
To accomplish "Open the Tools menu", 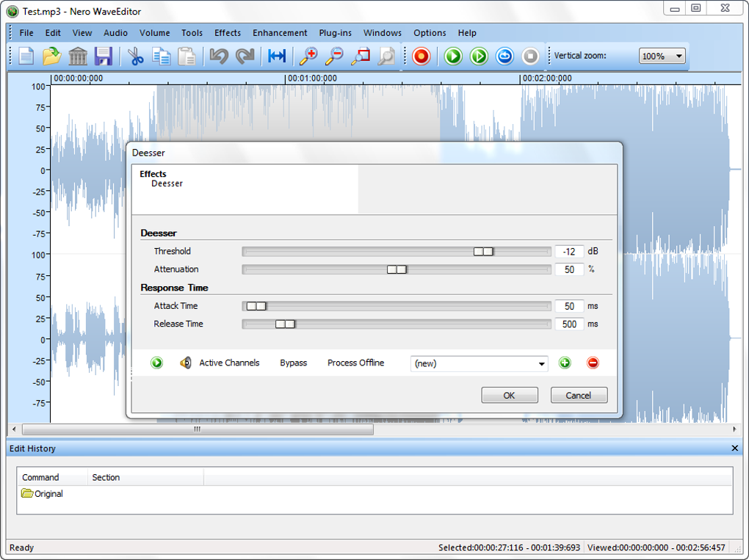I will [x=192, y=33].
